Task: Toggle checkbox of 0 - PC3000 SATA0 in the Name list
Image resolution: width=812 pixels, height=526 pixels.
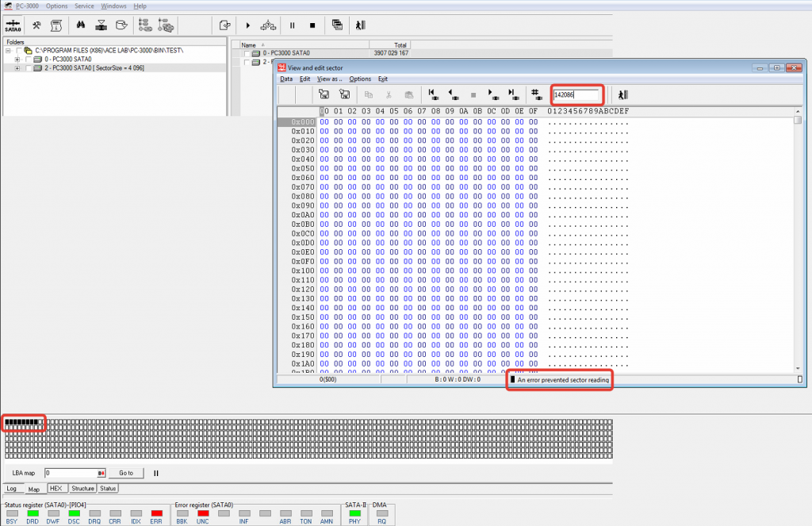Action: click(247, 53)
